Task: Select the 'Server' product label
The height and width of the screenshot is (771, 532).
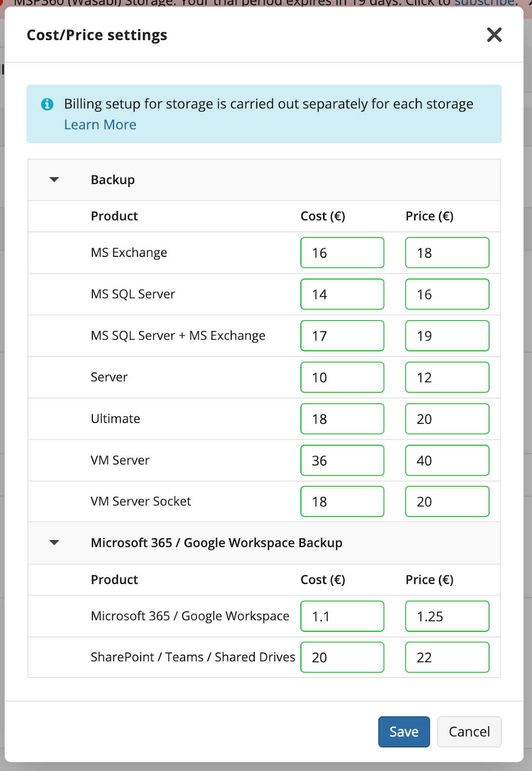Action: pyautogui.click(x=109, y=377)
